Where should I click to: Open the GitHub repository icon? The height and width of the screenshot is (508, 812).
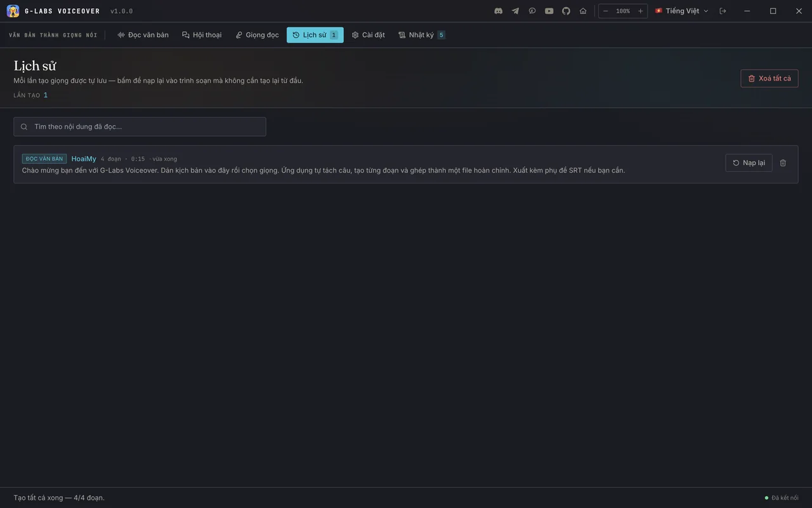[566, 11]
